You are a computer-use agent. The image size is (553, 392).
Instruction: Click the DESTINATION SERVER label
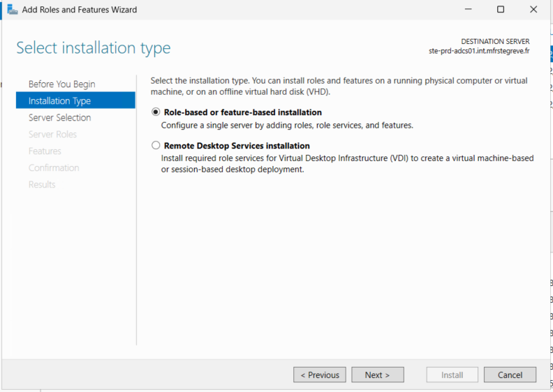[495, 42]
